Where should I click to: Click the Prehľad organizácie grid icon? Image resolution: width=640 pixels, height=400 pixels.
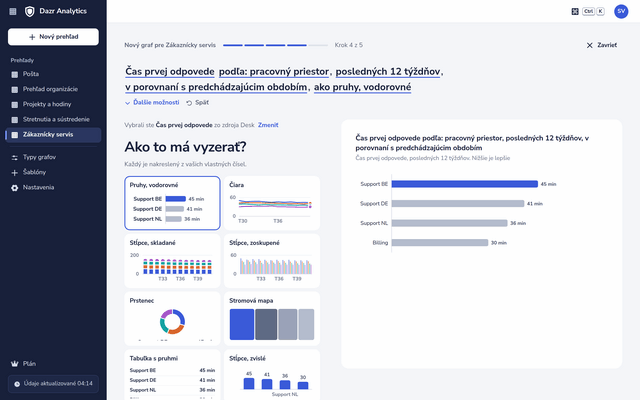pyautogui.click(x=15, y=89)
